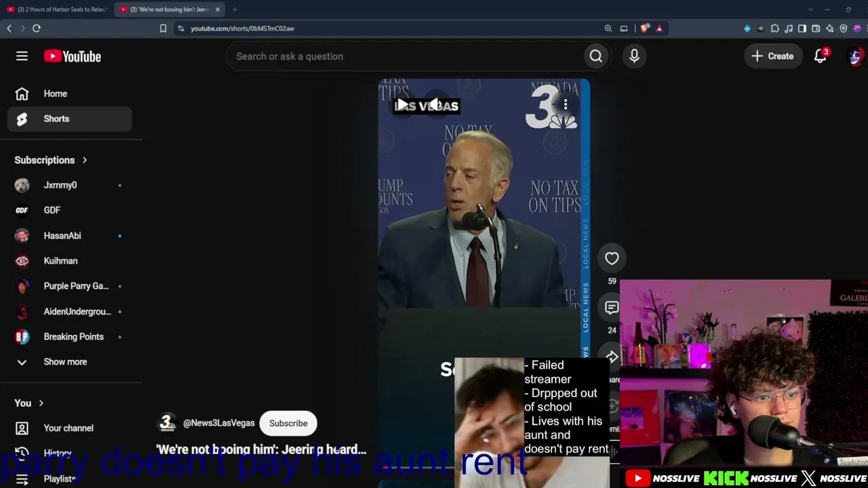Switch to the Harbor Seals tab
868x488 pixels.
57,9
